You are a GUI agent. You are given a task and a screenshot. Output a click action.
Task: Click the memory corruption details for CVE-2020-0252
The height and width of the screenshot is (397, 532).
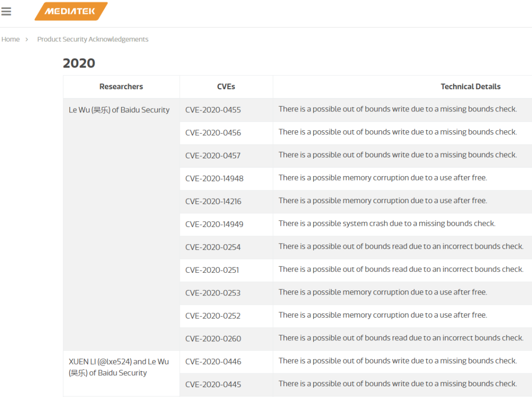[x=383, y=315]
